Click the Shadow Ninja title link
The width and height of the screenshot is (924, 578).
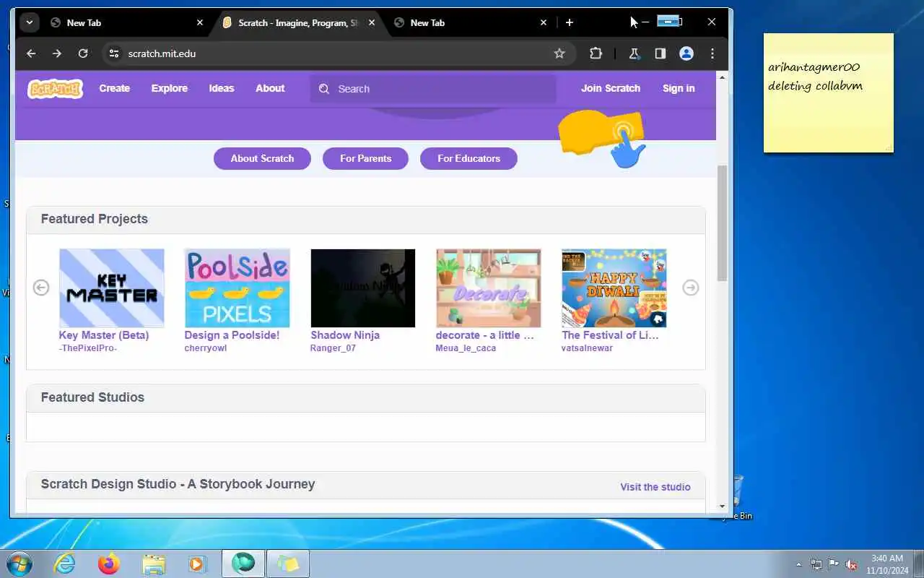pos(345,335)
